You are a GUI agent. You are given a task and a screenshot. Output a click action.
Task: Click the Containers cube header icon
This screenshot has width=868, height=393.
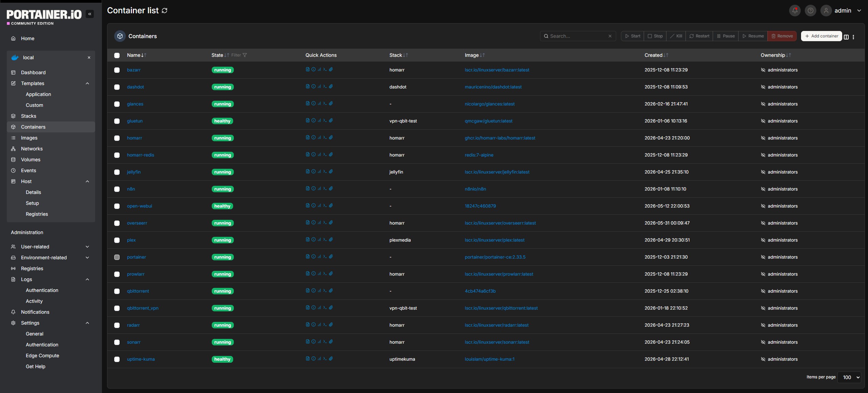120,36
